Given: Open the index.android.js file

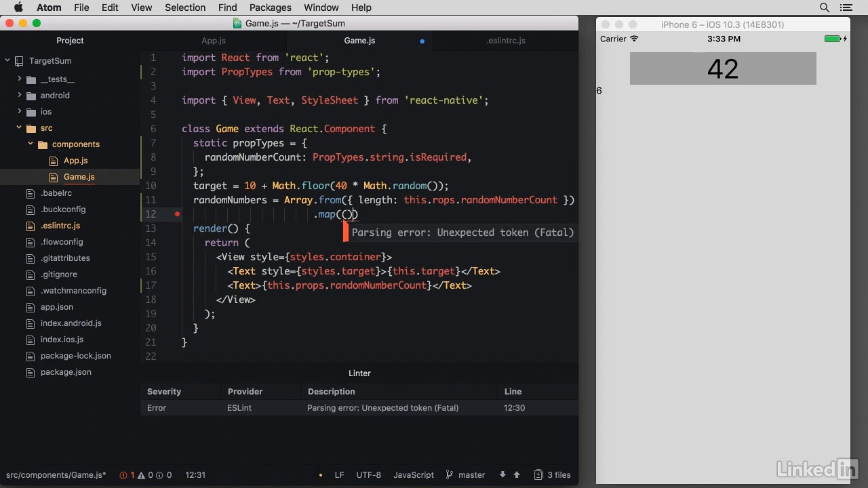Looking at the screenshot, I should click(x=71, y=323).
